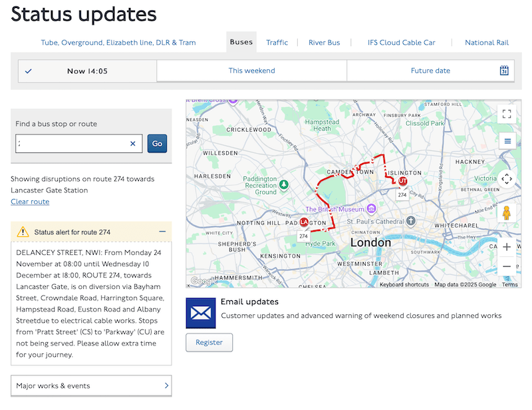Image resolution: width=532 pixels, height=410 pixels.
Task: Choose the Future date option
Action: click(430, 71)
